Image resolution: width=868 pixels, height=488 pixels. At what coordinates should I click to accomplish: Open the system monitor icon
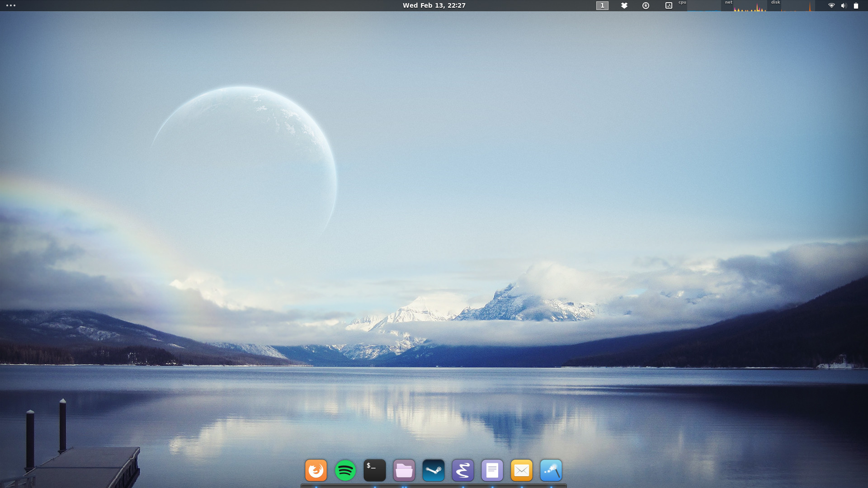click(x=669, y=5)
